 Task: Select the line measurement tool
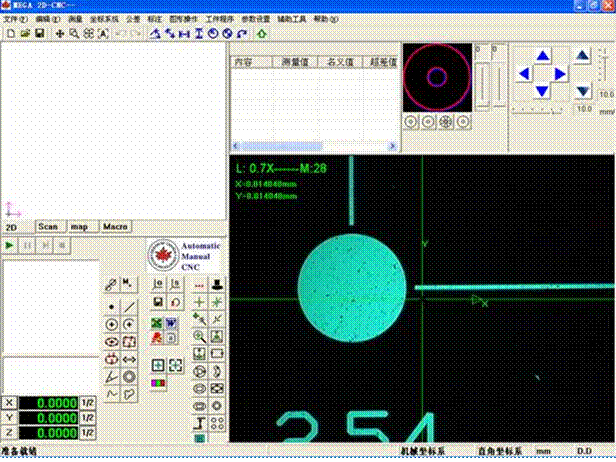pyautogui.click(x=129, y=306)
